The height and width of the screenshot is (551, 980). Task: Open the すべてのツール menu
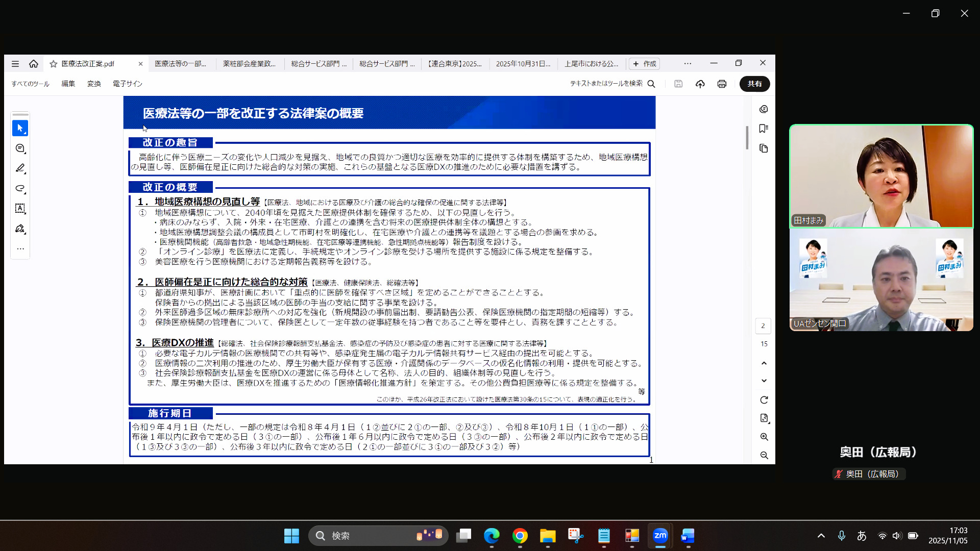click(30, 84)
